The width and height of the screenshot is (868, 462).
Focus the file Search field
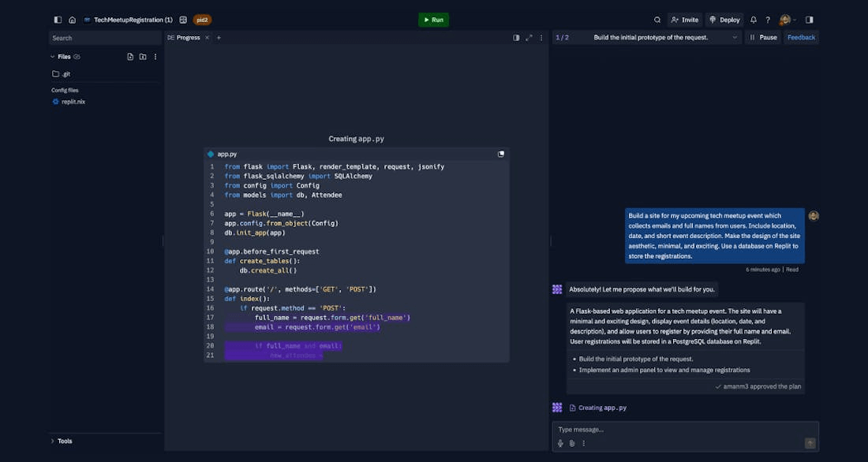pyautogui.click(x=105, y=38)
